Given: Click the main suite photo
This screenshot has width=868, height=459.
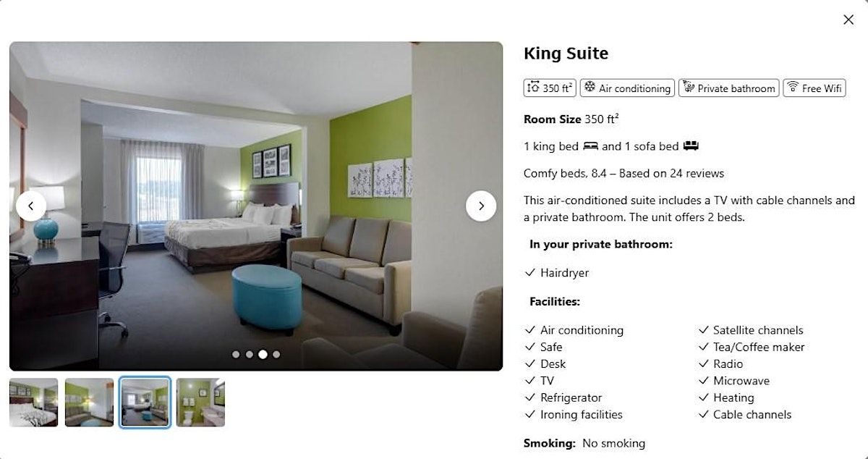Looking at the screenshot, I should tap(256, 206).
